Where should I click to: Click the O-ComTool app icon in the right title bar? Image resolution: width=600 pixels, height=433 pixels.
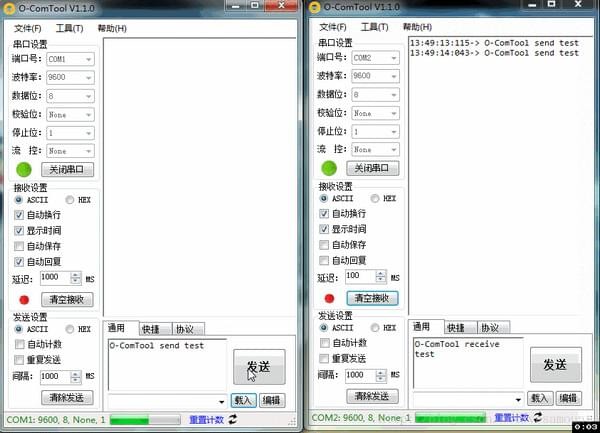point(315,7)
